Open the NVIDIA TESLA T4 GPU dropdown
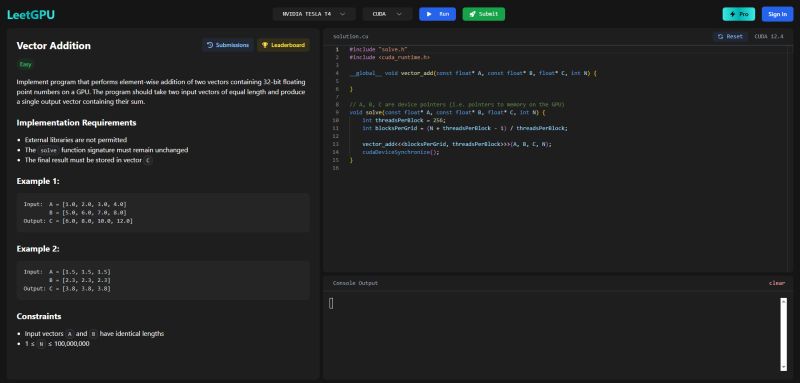The width and height of the screenshot is (800, 383). [314, 14]
